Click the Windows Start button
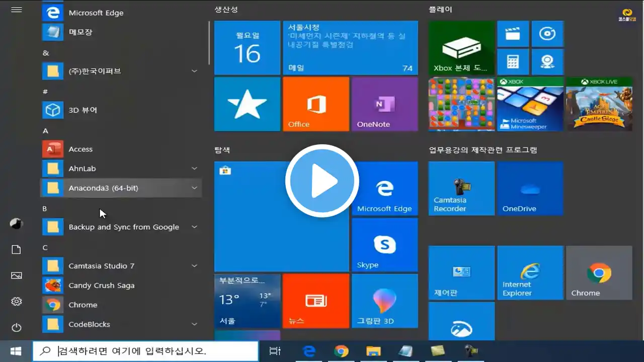The width and height of the screenshot is (644, 362). point(16,351)
